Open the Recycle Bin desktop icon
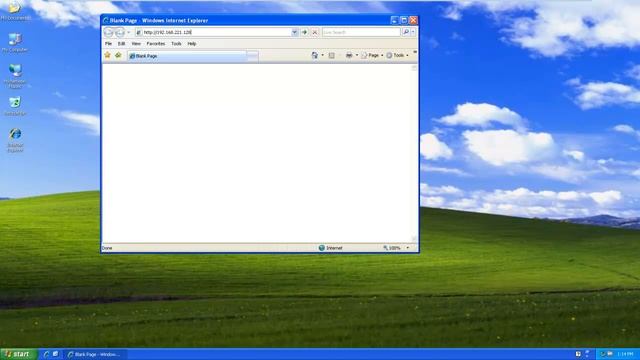 [15, 106]
